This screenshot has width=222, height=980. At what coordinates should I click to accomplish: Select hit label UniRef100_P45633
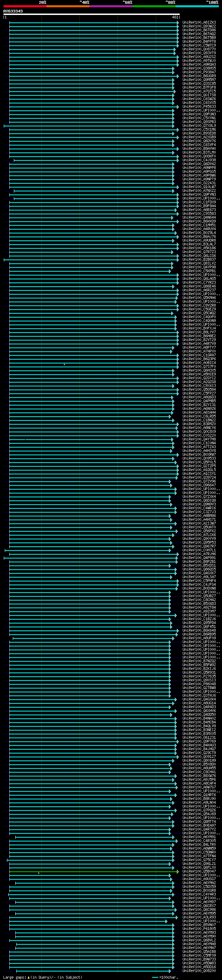click(x=199, y=106)
